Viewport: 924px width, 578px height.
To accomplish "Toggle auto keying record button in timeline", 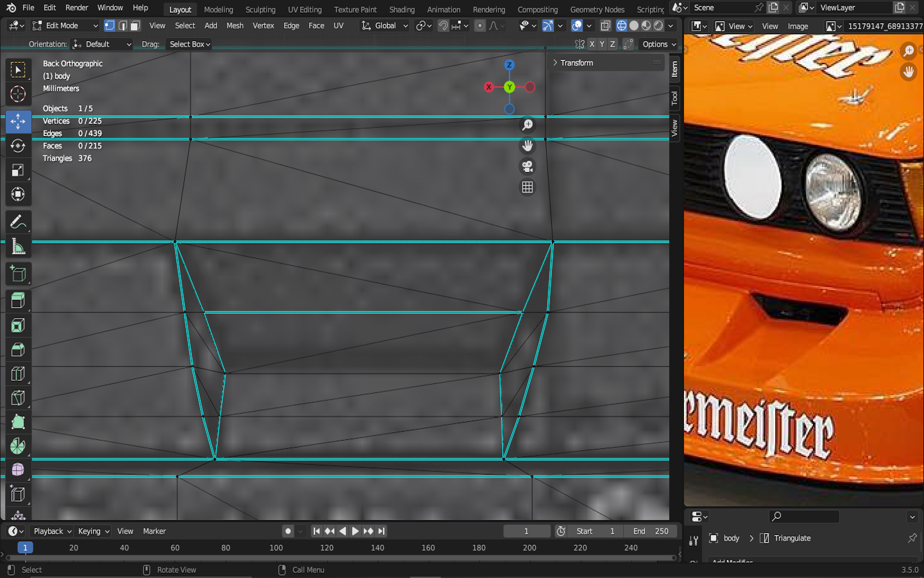I will pos(288,531).
